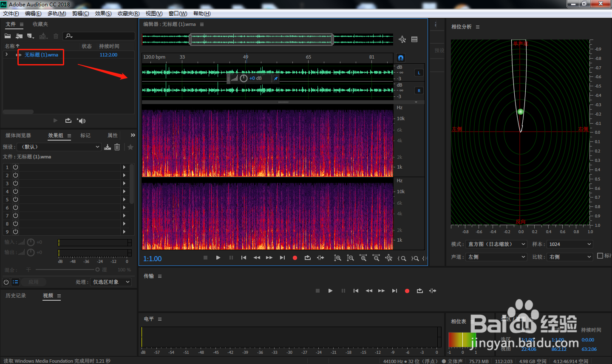612x364 pixels.
Task: Toggle power for effect slot 9
Action: (15, 231)
